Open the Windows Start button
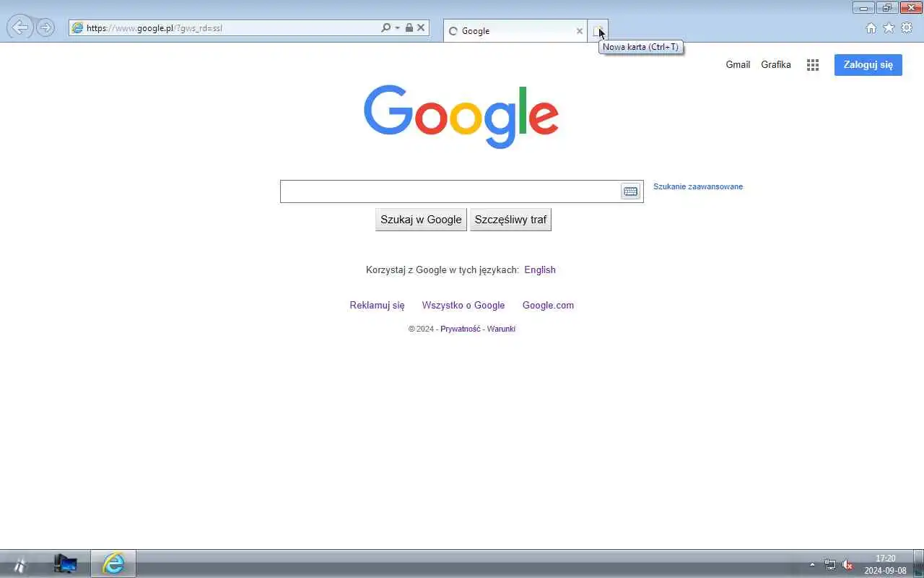924x578 pixels. tap(19, 564)
